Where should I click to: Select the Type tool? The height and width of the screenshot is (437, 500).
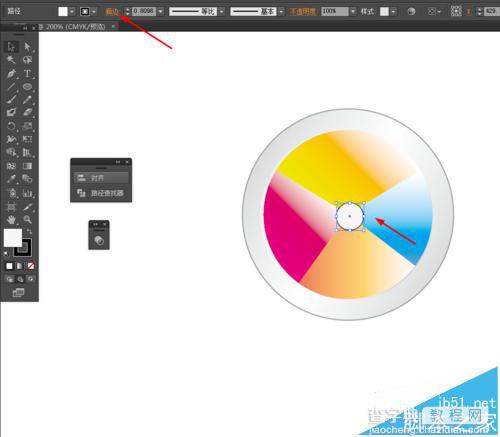point(27,73)
